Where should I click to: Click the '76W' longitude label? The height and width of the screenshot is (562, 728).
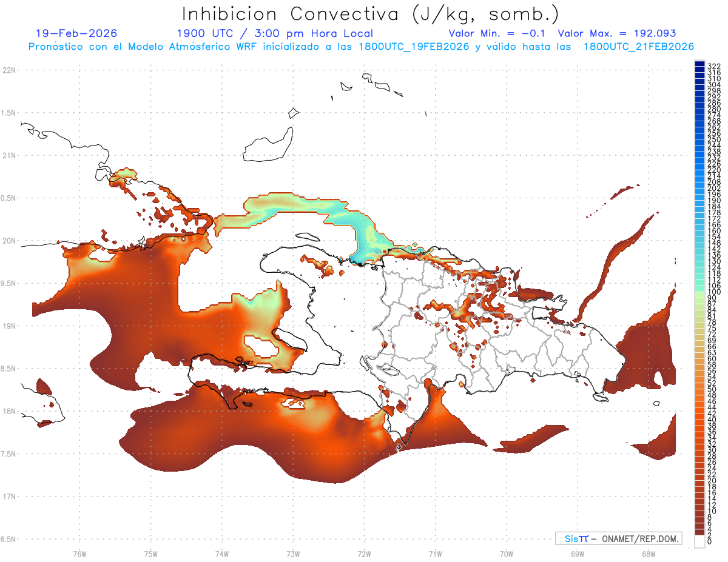(79, 554)
